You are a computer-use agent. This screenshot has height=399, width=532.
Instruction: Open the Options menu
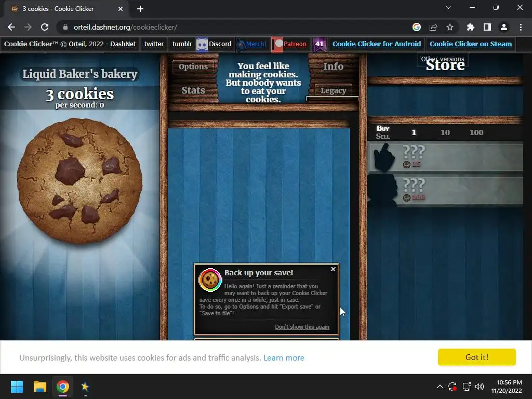193,66
